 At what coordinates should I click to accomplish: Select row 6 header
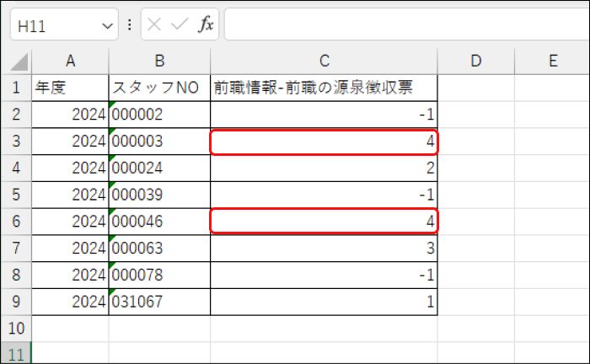(16, 222)
